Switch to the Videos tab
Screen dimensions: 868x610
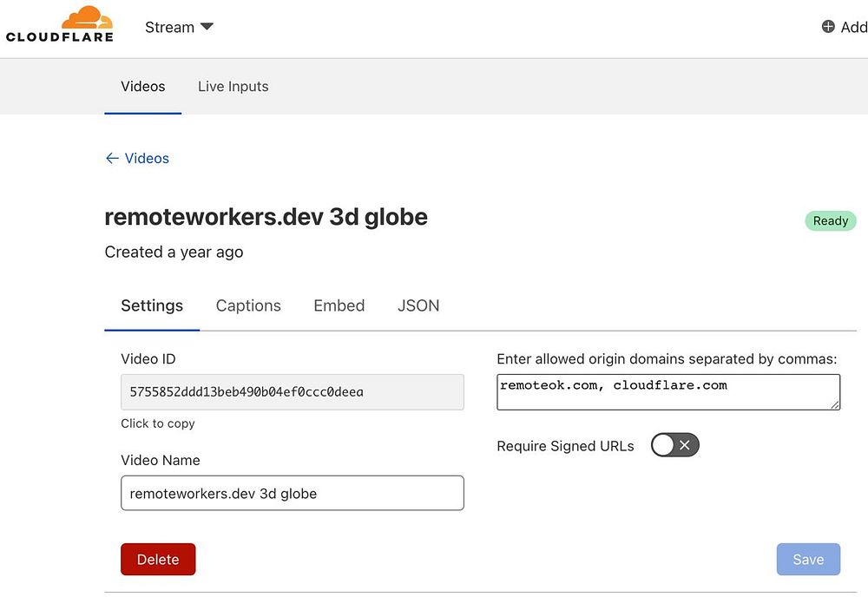pyautogui.click(x=143, y=87)
